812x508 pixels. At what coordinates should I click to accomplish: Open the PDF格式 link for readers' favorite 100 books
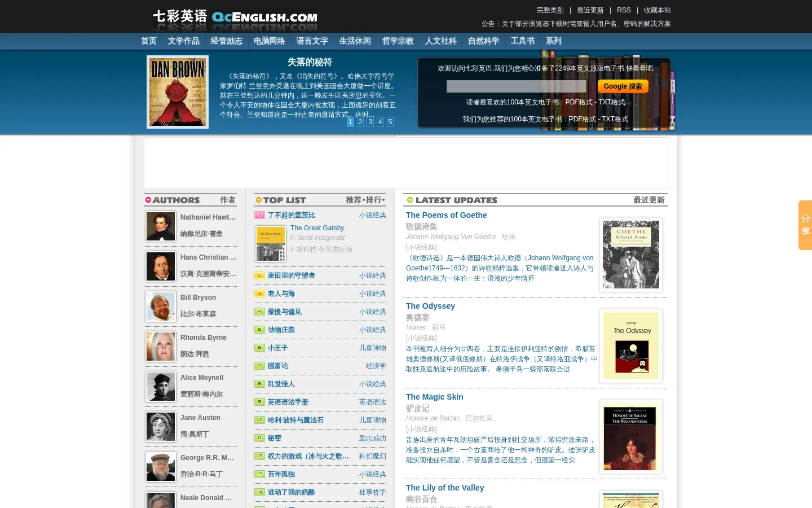tap(579, 102)
